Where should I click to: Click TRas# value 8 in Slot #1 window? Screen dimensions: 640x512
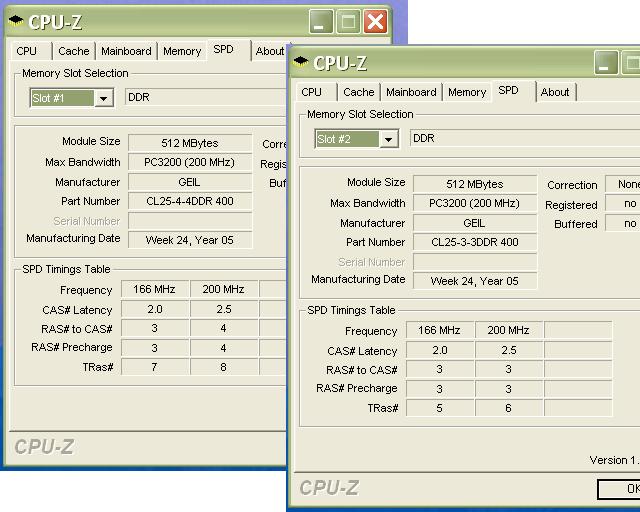point(223,367)
